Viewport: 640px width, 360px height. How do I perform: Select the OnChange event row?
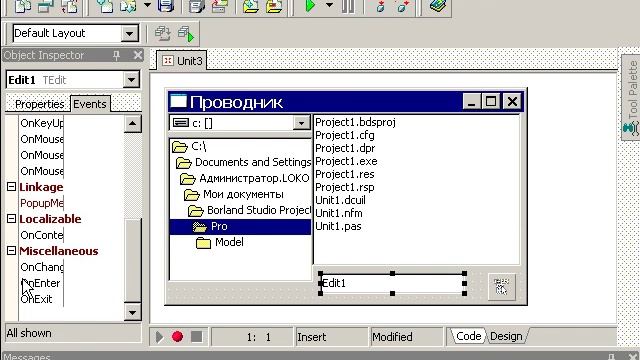42,267
